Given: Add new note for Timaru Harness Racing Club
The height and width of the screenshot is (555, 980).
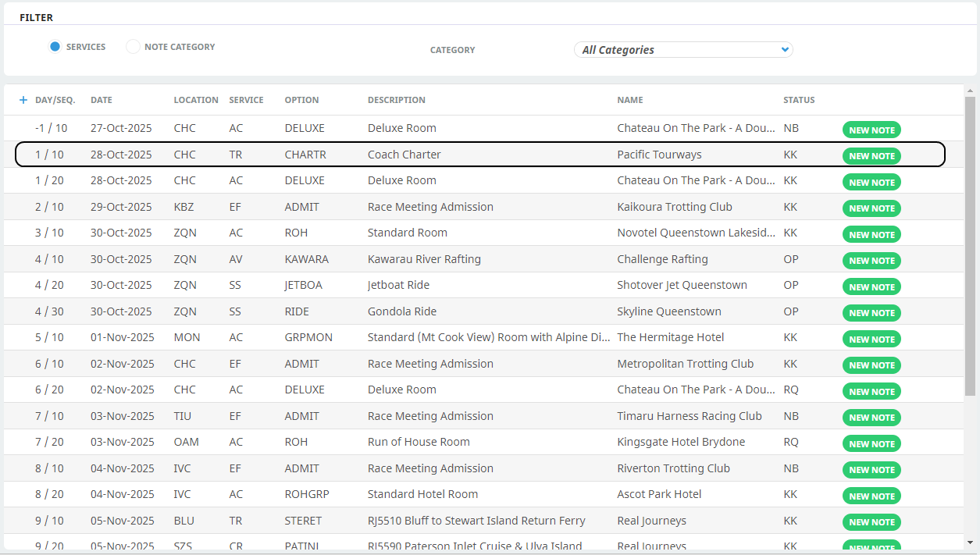Looking at the screenshot, I should 871,418.
